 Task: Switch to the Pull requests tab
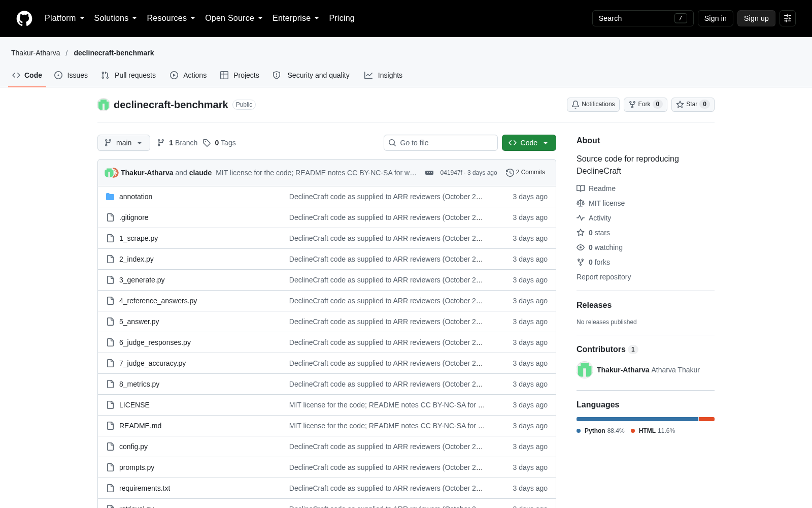128,75
